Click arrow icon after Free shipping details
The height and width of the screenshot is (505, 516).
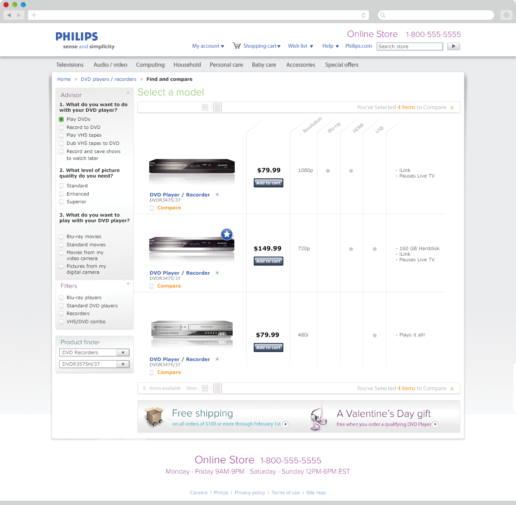click(285, 424)
